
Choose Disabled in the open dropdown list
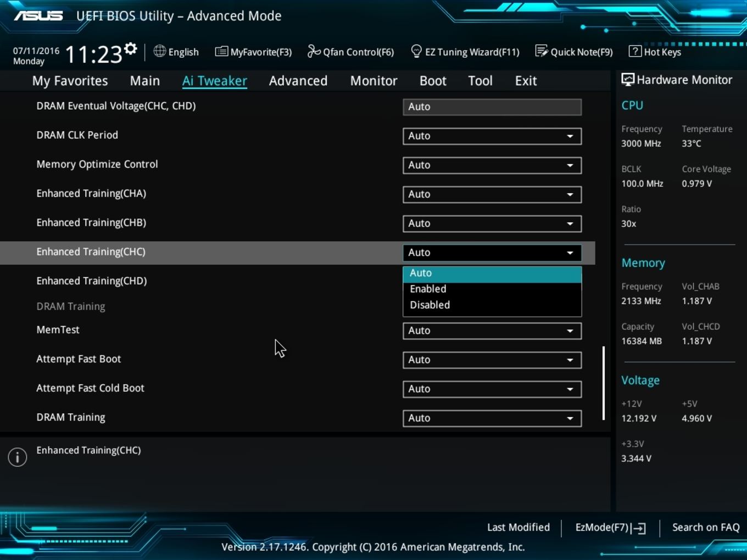click(492, 305)
